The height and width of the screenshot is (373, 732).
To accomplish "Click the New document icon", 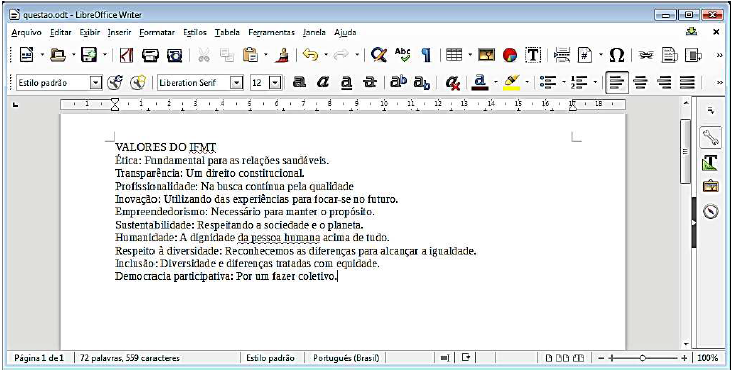I will point(27,55).
